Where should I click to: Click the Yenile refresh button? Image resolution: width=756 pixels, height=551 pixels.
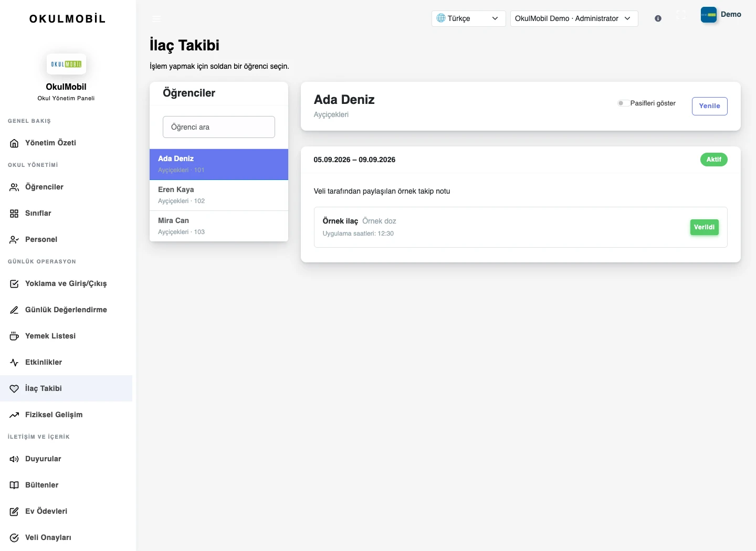coord(709,106)
